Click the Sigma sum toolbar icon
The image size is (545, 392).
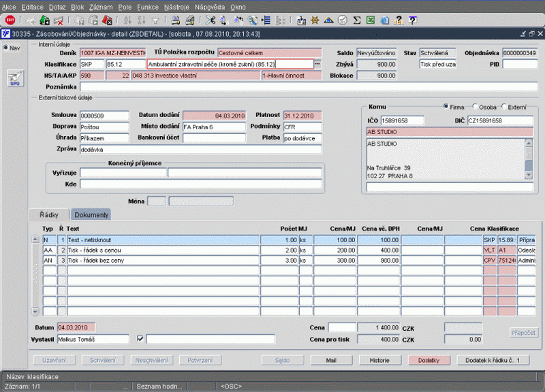pyautogui.click(x=356, y=20)
